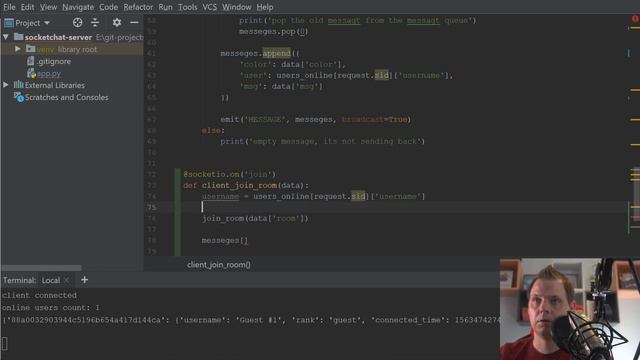The image size is (640, 360).
Task: Click the client_join_room() breadcrumb
Action: click(219, 264)
